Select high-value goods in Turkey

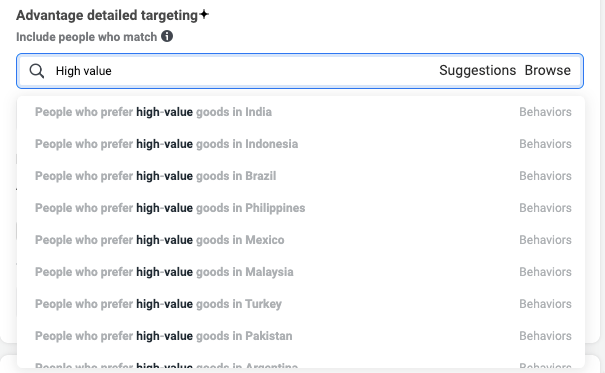(303, 304)
